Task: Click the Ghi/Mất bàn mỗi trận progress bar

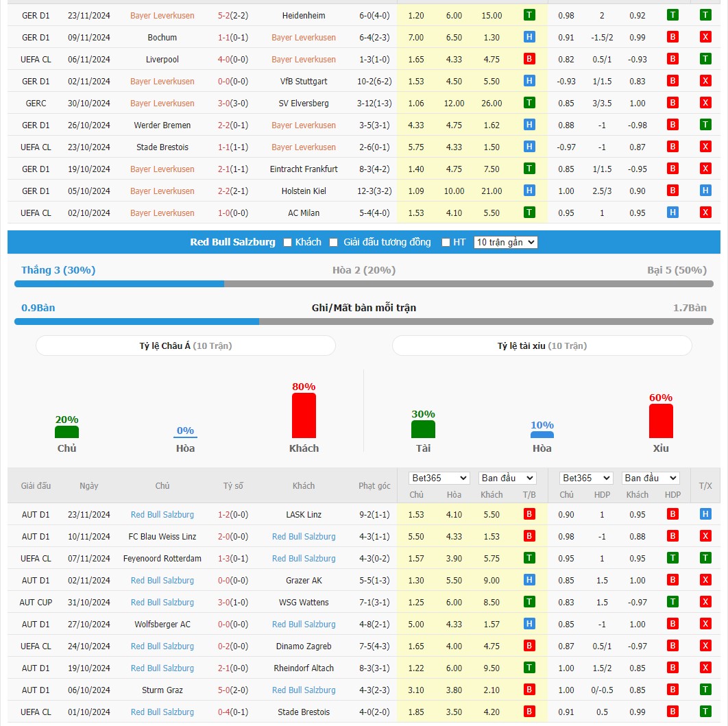Action: [x=364, y=322]
